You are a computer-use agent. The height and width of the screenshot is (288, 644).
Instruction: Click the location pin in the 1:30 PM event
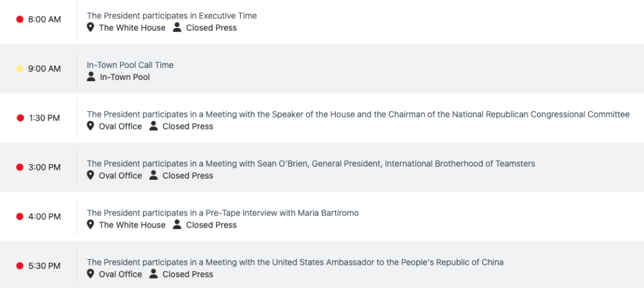[91, 126]
